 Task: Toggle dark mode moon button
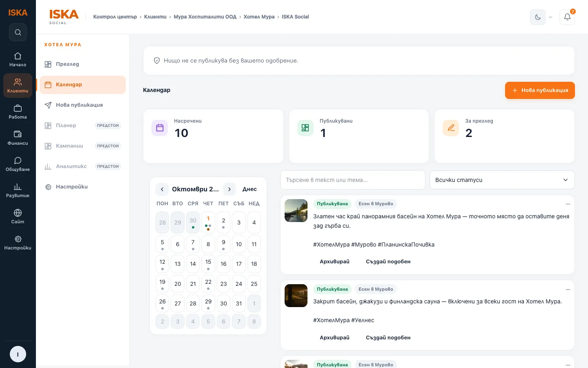pyautogui.click(x=538, y=17)
